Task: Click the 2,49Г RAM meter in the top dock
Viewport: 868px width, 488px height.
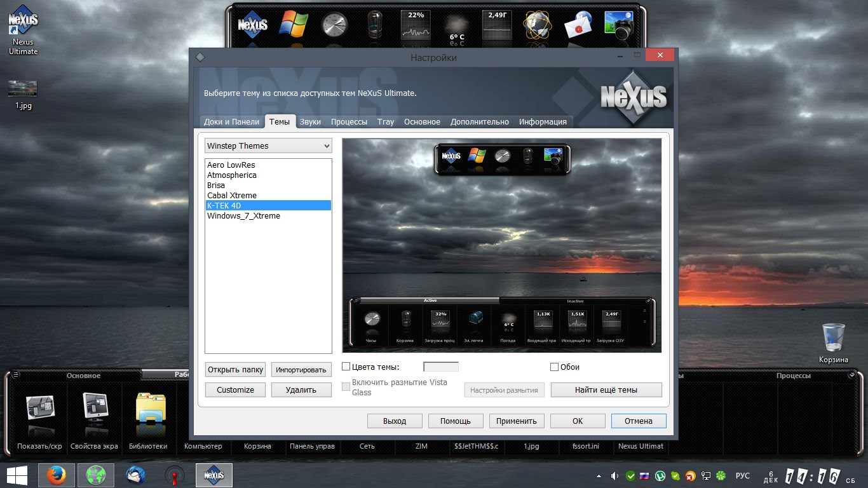Action: click(x=497, y=25)
